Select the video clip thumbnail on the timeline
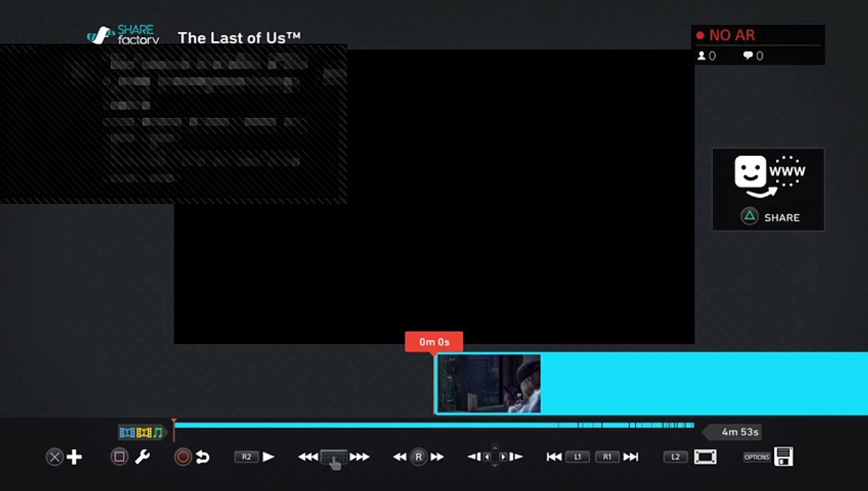Image resolution: width=868 pixels, height=491 pixels. point(489,383)
